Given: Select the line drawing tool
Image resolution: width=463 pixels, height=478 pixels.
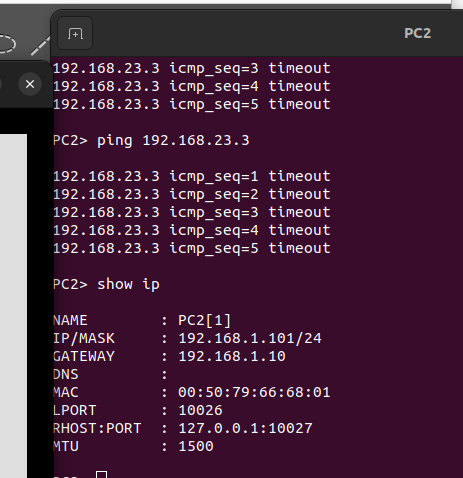Looking at the screenshot, I should tap(40, 46).
